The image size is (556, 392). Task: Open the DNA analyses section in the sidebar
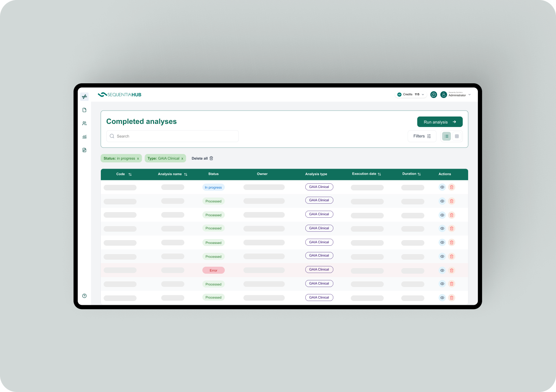84,97
